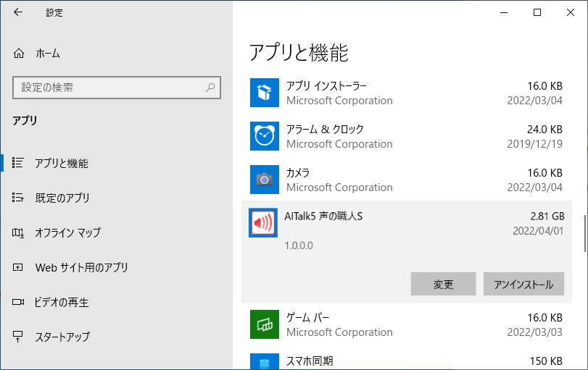Click the AITalk5 声の職人S title text
Viewport: 588px width, 370px height.
(x=323, y=216)
